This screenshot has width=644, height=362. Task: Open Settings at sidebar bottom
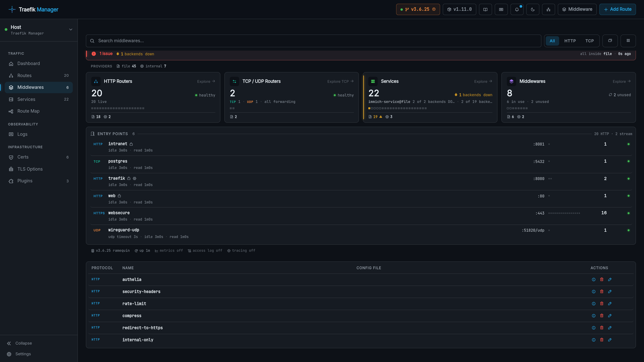(19, 354)
